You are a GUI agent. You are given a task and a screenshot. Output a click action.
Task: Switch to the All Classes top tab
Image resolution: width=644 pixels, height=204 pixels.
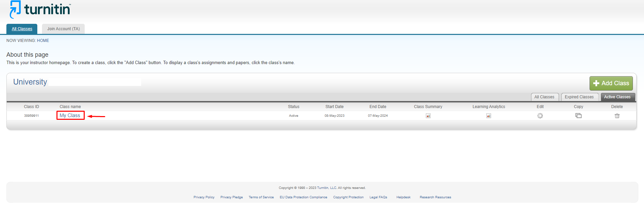click(x=22, y=29)
